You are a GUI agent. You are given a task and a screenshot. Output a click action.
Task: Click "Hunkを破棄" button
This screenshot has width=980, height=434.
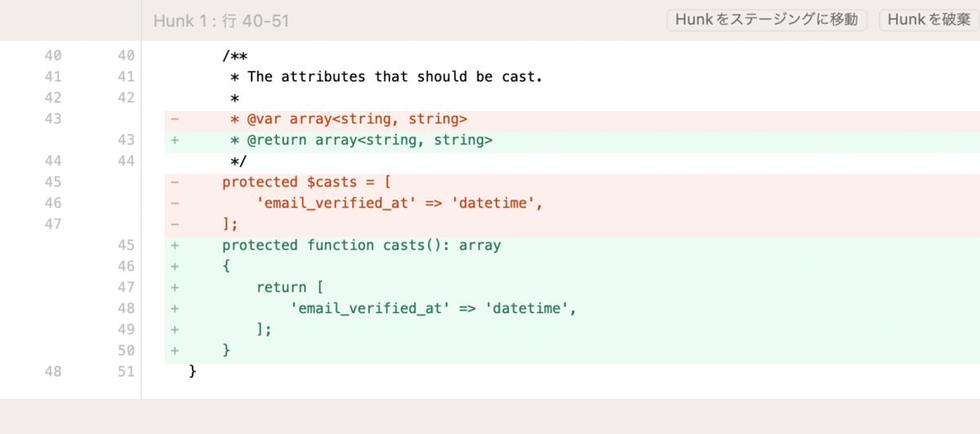[x=929, y=20]
